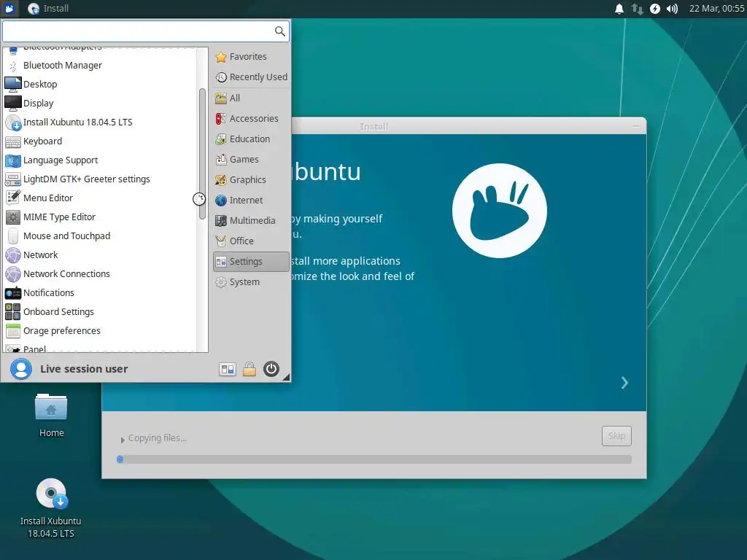This screenshot has width=747, height=560.
Task: Select the Office category
Action: (x=251, y=241)
